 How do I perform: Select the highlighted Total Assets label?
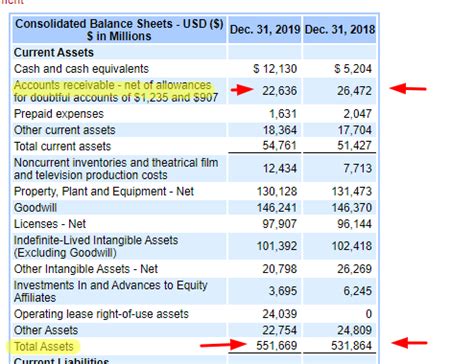click(44, 347)
